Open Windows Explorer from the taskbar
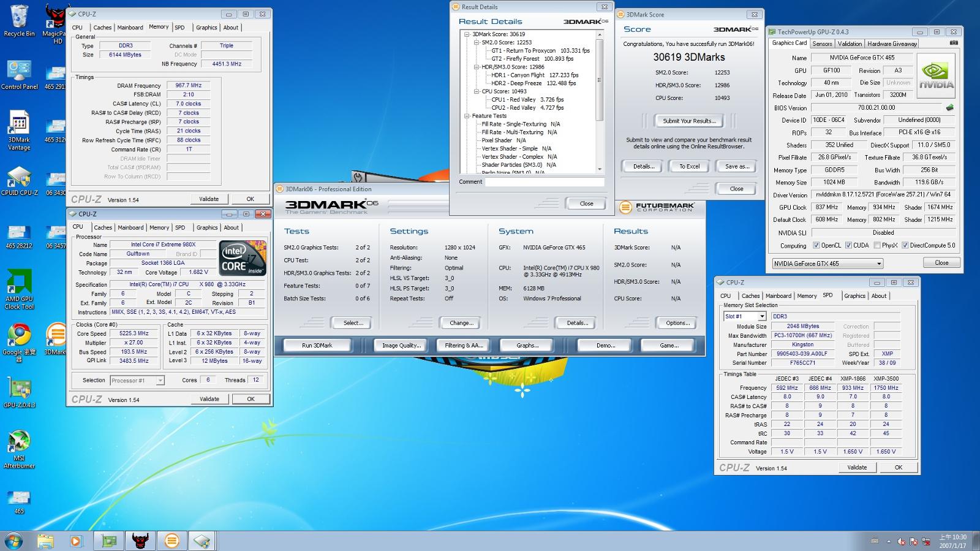The image size is (980, 551). (45, 541)
